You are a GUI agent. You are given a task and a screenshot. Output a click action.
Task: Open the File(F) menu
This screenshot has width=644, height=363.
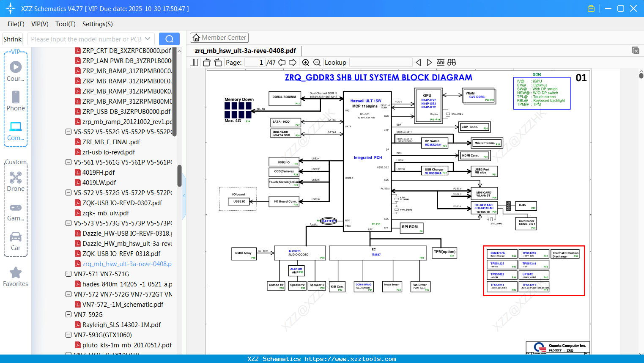tap(16, 24)
